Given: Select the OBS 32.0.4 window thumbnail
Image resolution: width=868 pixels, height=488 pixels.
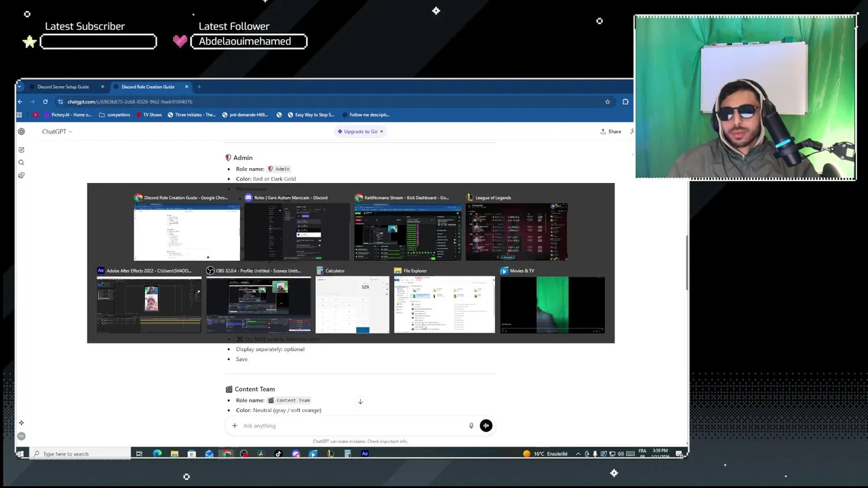Looking at the screenshot, I should click(259, 301).
